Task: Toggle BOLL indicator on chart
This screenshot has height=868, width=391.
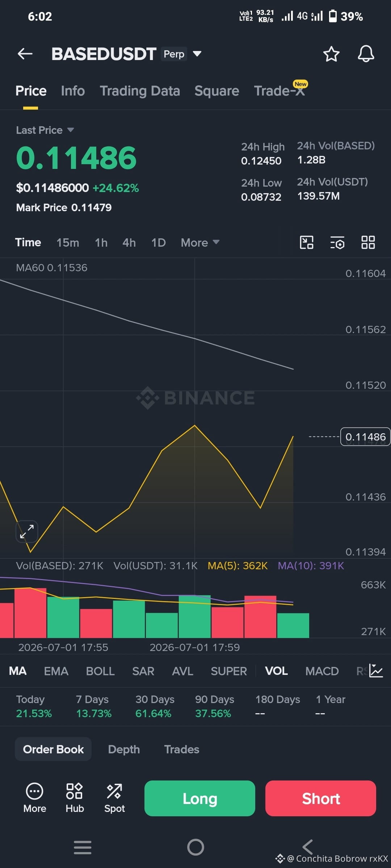Action: pyautogui.click(x=100, y=671)
